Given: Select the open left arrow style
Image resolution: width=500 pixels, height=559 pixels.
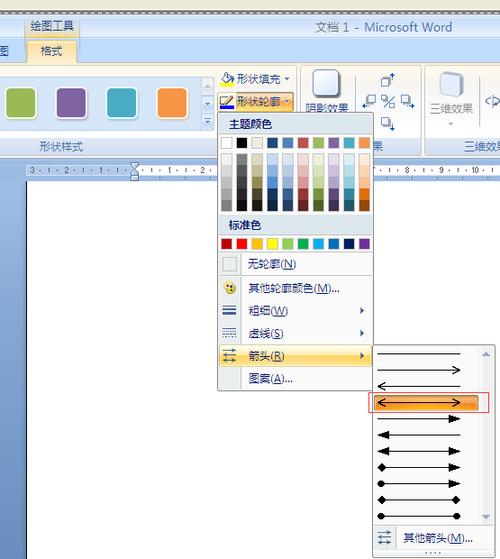Looking at the screenshot, I should (x=419, y=386).
